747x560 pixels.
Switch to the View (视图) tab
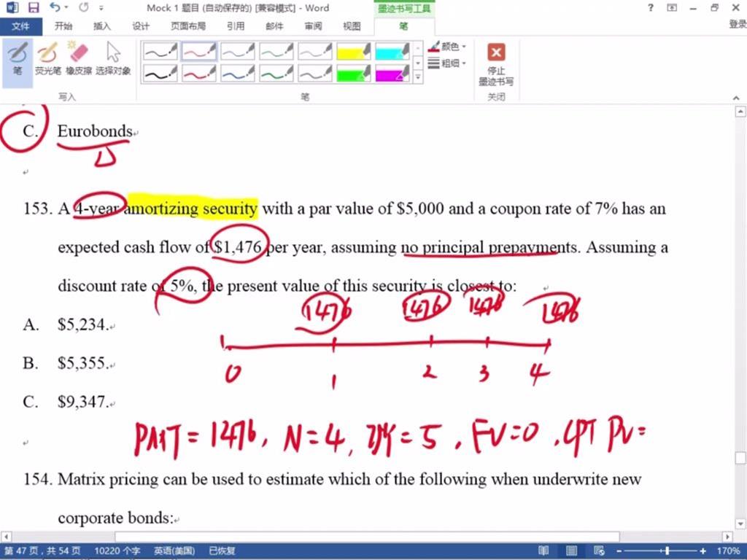click(352, 26)
